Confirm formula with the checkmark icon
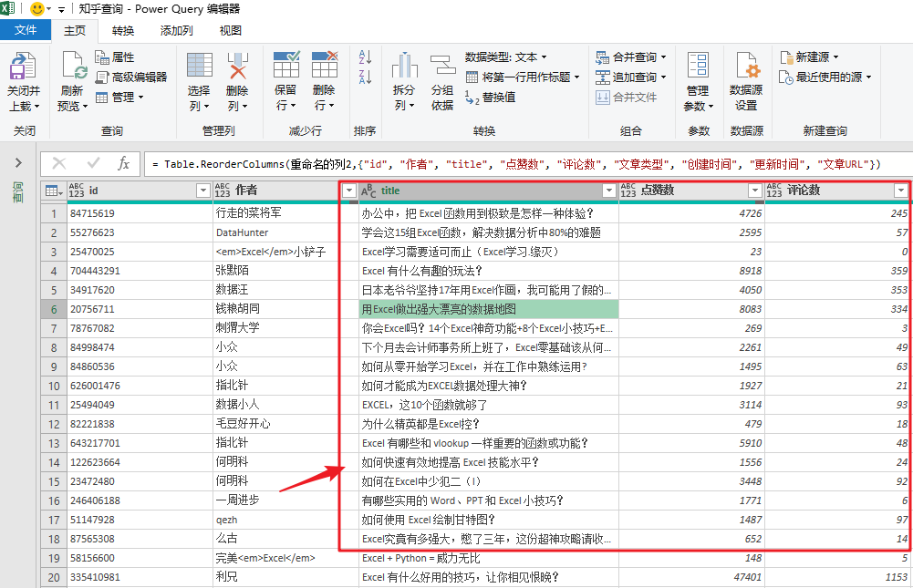913x588 pixels. [93, 162]
